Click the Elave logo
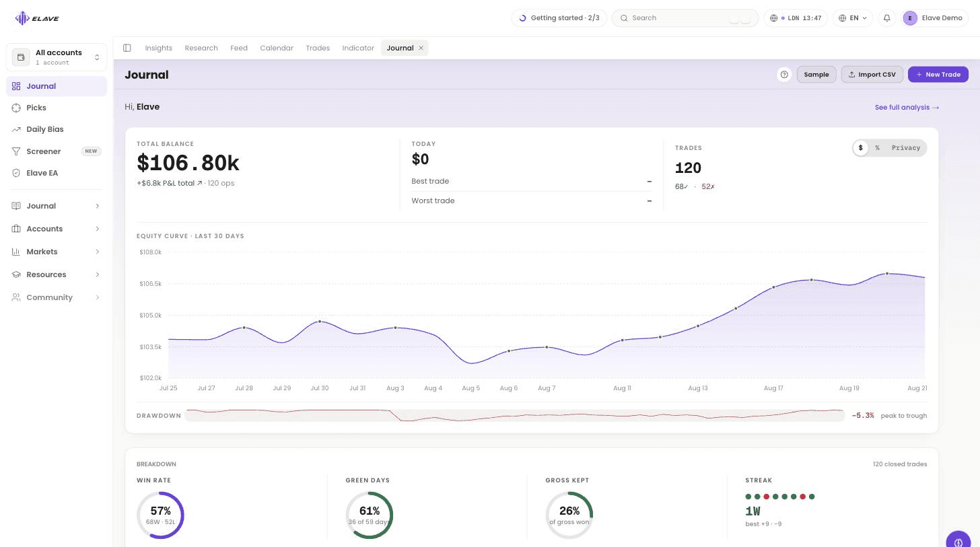 (x=37, y=18)
